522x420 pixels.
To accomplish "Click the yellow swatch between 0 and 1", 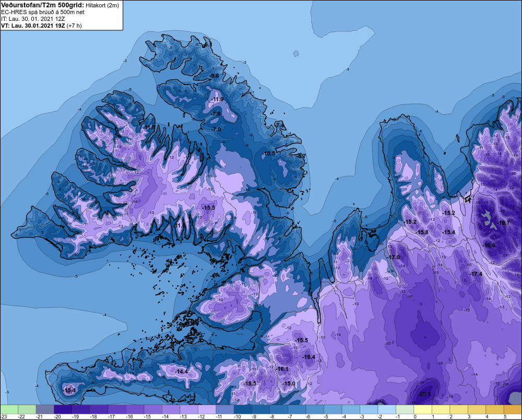I will 423,409.
